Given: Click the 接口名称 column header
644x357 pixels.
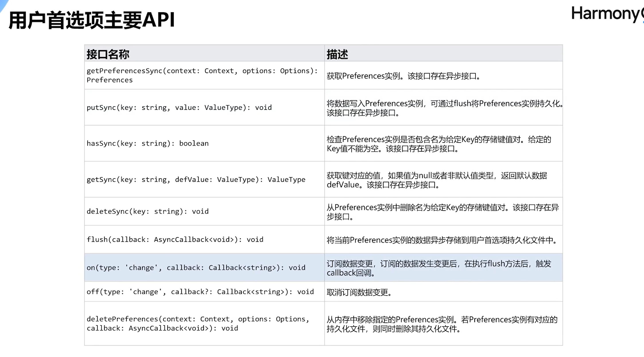Looking at the screenshot, I should 108,54.
